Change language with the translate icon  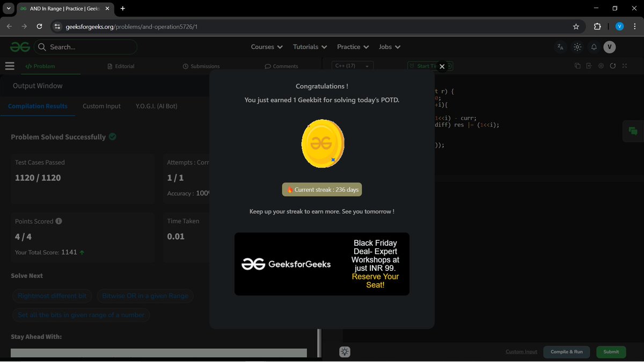[x=560, y=47]
